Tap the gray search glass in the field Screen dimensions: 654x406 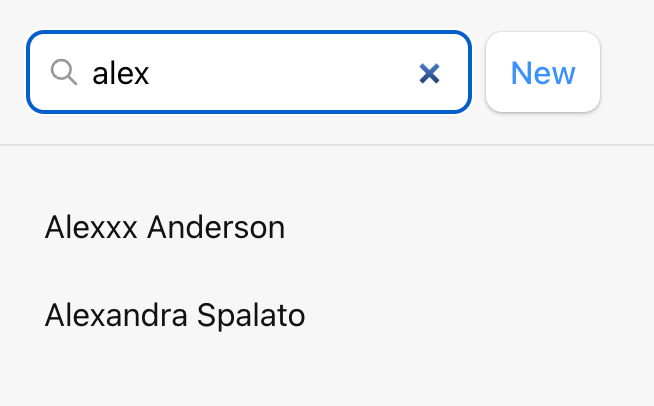tap(64, 72)
